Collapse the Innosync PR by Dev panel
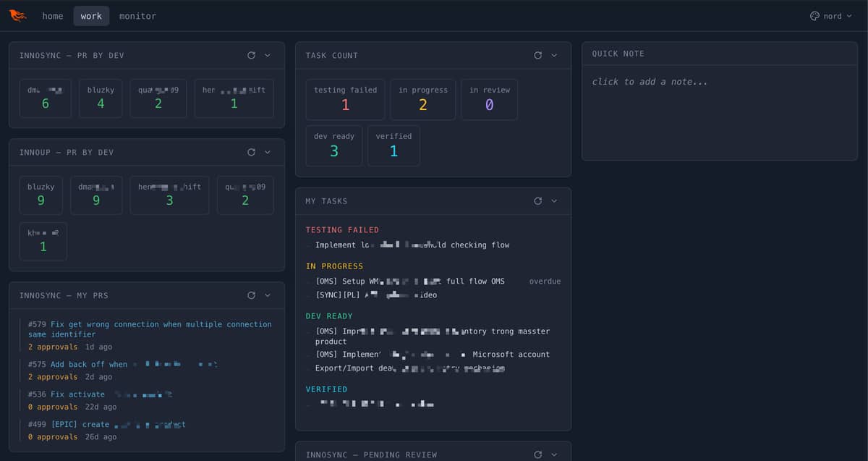 pyautogui.click(x=268, y=55)
